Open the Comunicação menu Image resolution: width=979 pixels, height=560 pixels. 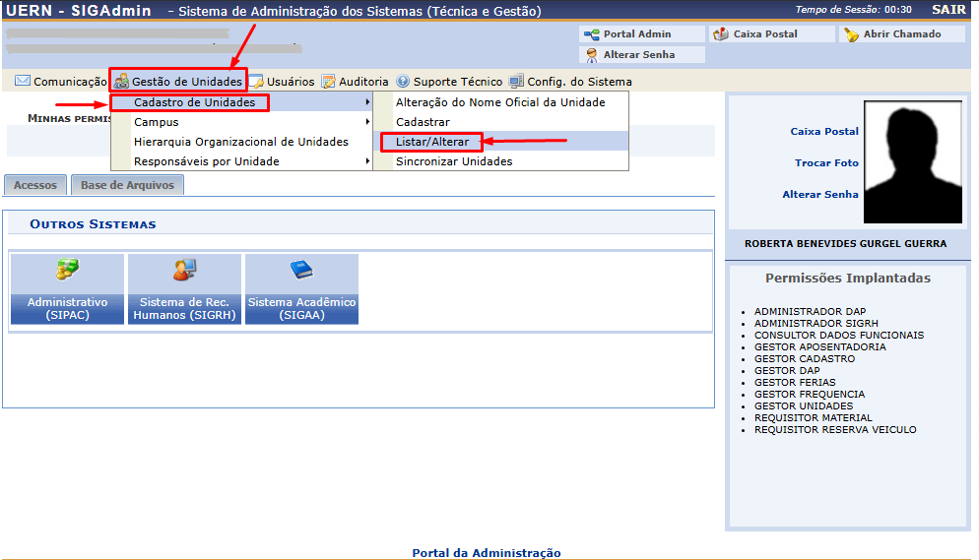click(60, 82)
